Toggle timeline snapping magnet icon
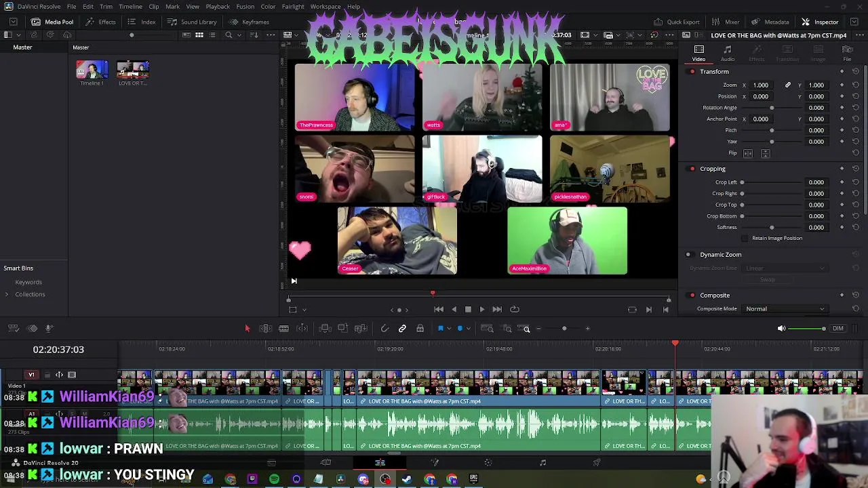Image resolution: width=868 pixels, height=488 pixels. tap(384, 329)
